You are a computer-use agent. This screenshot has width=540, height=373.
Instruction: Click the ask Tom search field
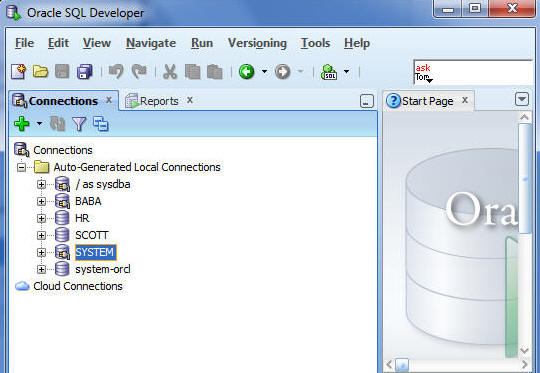[473, 73]
